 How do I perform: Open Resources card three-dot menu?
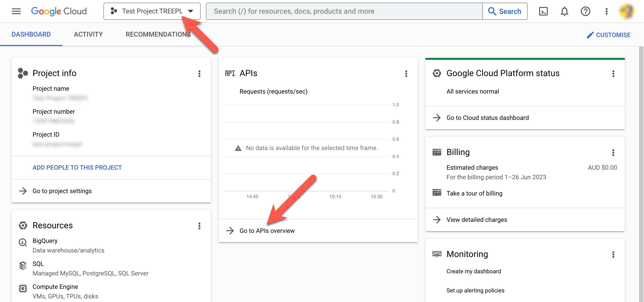click(199, 226)
